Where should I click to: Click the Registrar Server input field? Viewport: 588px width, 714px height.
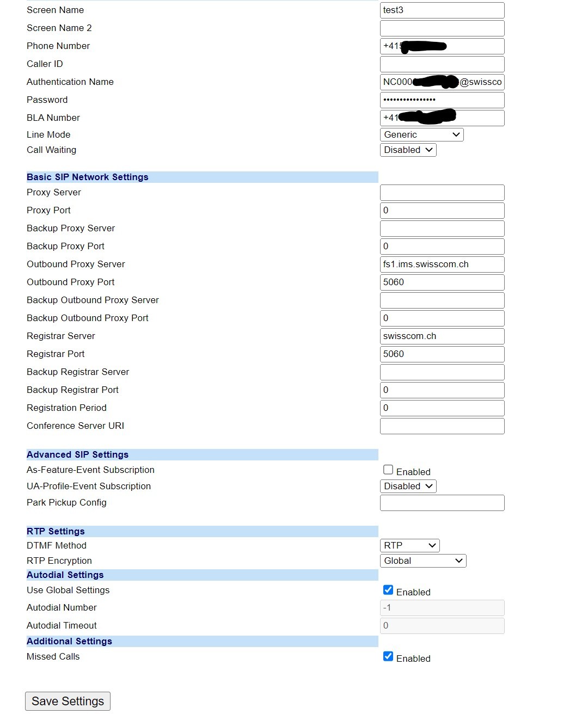coord(442,336)
